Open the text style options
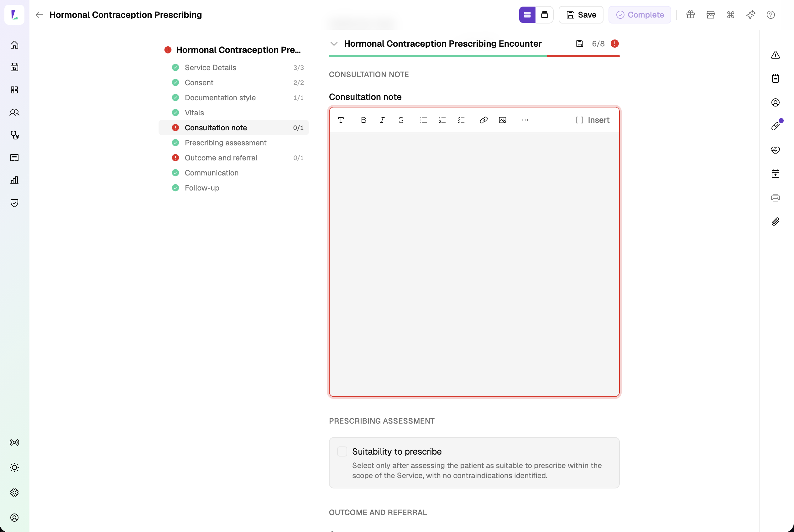Image resolution: width=794 pixels, height=532 pixels. click(341, 120)
